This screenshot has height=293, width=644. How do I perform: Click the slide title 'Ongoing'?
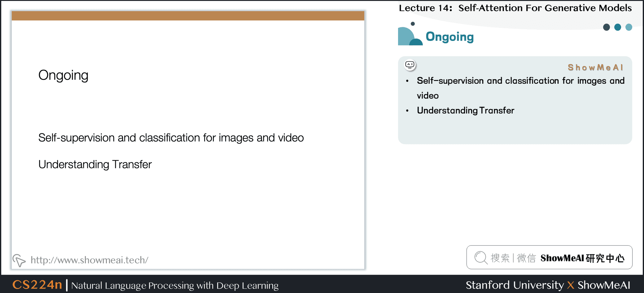tap(64, 75)
